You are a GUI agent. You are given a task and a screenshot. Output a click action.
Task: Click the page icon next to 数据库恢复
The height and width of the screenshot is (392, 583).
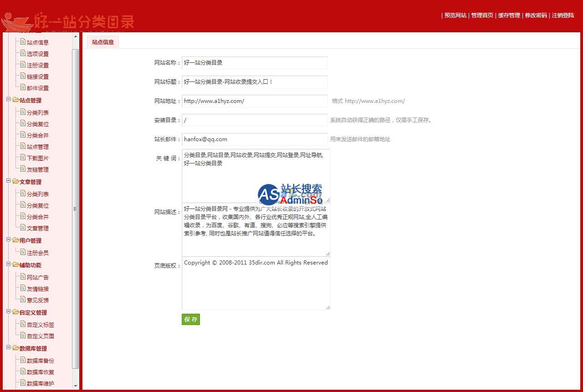(23, 372)
